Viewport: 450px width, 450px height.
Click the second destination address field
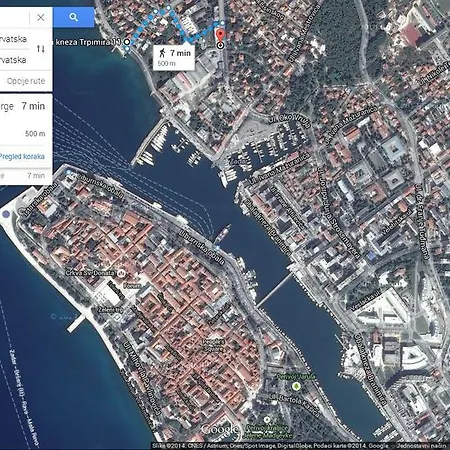pyautogui.click(x=15, y=60)
